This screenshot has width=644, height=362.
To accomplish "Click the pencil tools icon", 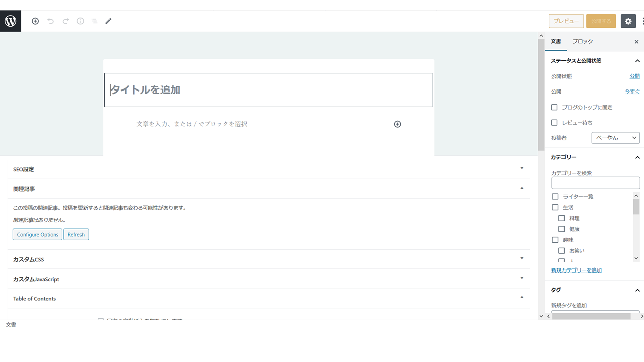I will pos(108,21).
